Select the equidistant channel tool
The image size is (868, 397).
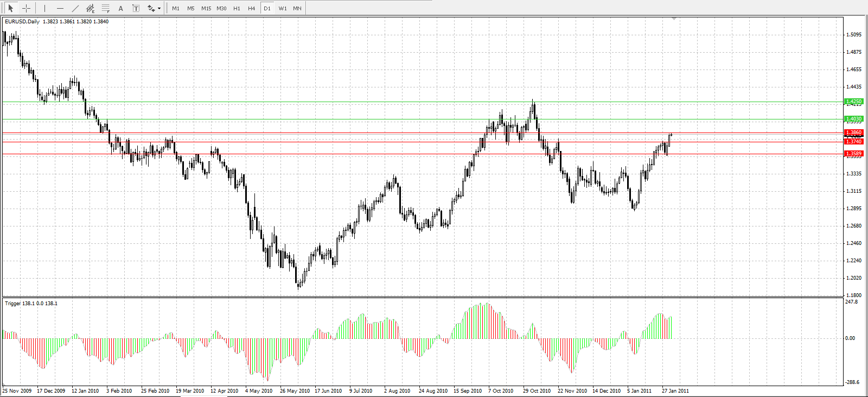coord(91,8)
